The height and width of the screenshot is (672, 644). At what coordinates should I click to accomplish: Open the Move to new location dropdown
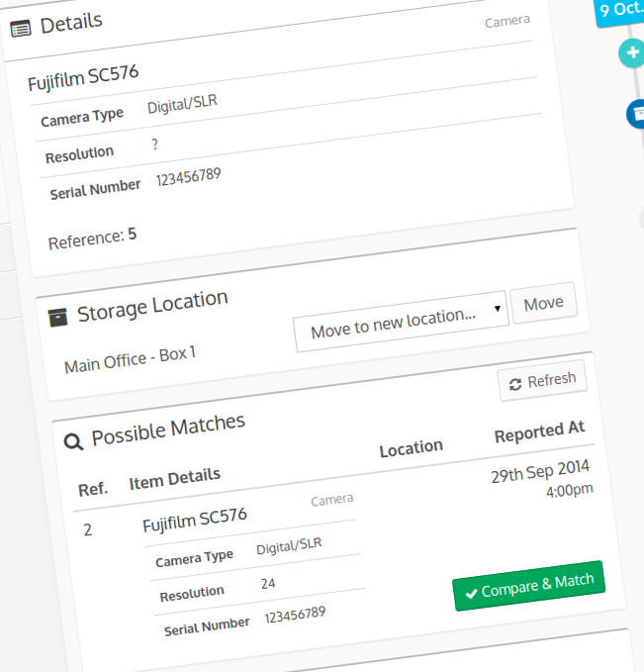pos(401,323)
